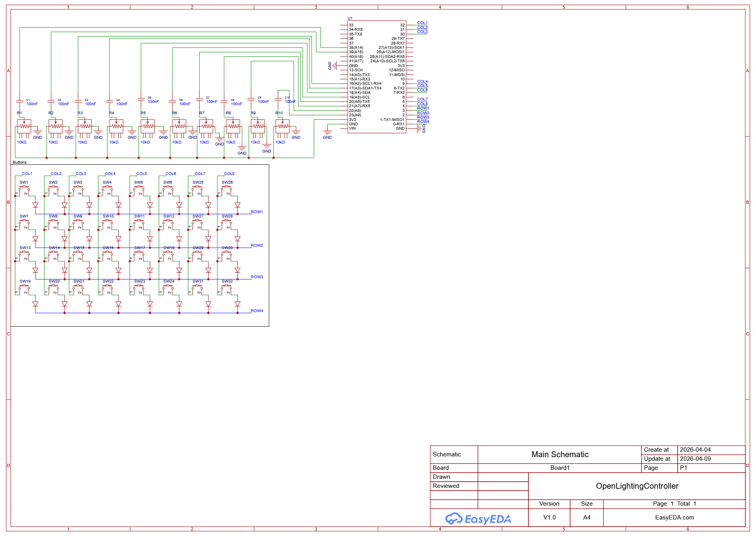756x536 pixels.
Task: Select the SW7 push button symbol
Action: pyautogui.click(x=24, y=225)
